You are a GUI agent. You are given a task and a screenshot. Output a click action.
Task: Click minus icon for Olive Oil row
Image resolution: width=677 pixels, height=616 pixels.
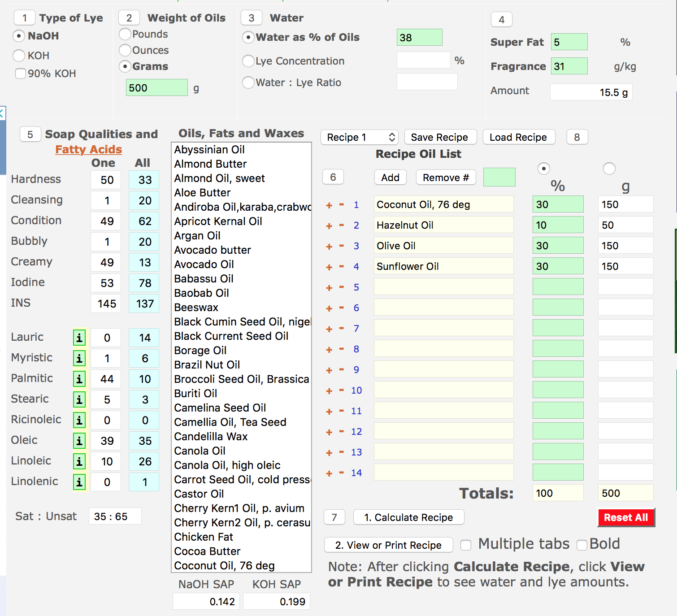(x=342, y=246)
